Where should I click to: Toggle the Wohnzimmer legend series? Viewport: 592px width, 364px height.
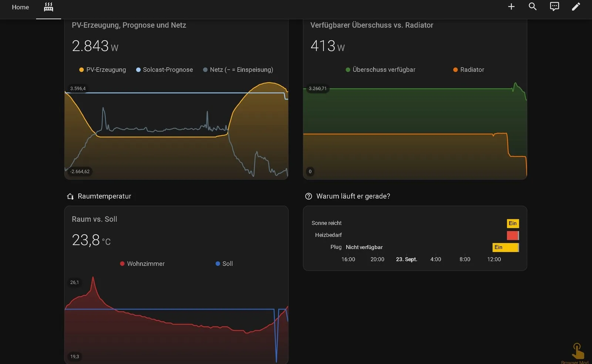coord(142,264)
